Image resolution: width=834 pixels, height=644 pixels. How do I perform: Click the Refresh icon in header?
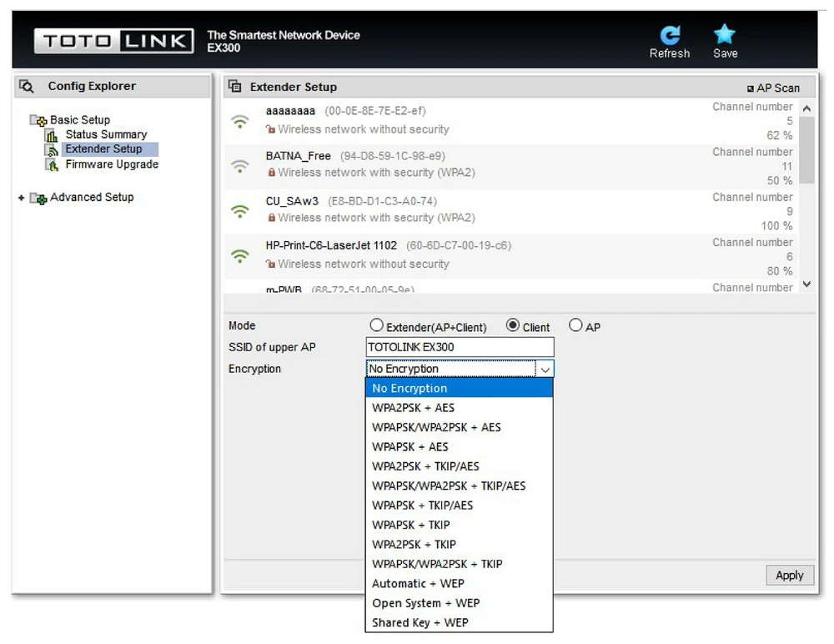670,35
